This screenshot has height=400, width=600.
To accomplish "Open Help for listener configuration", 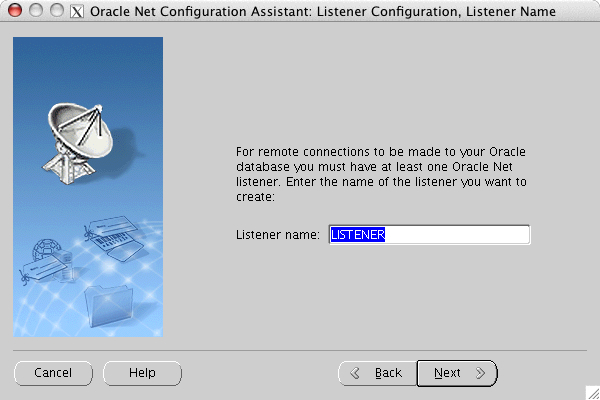I will click(142, 373).
